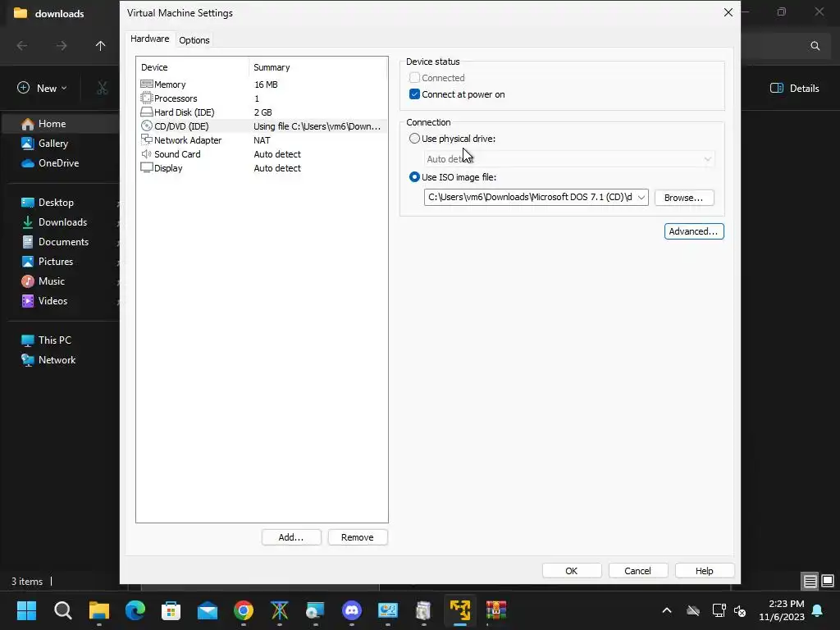The height and width of the screenshot is (630, 840).
Task: Open the Auto detect drive dropdown
Action: pyautogui.click(x=569, y=159)
